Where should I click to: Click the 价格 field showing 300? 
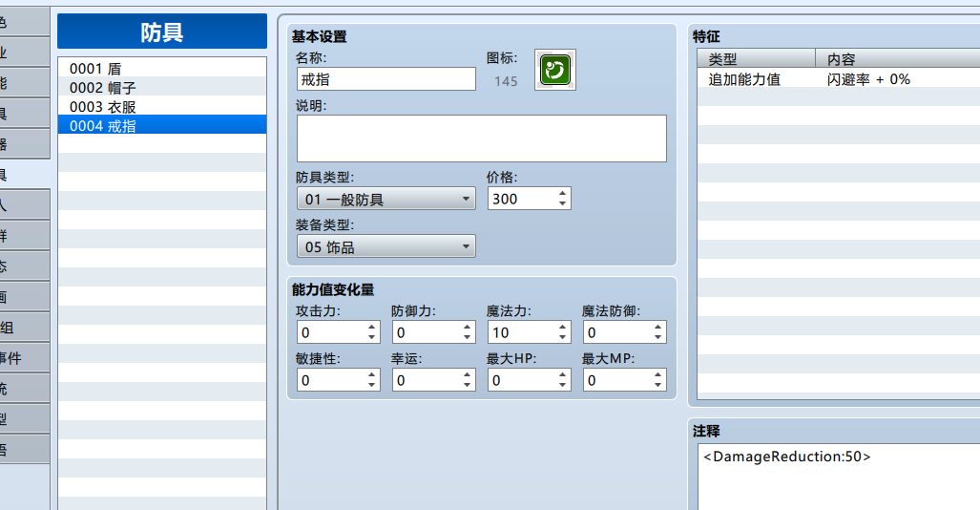523,199
